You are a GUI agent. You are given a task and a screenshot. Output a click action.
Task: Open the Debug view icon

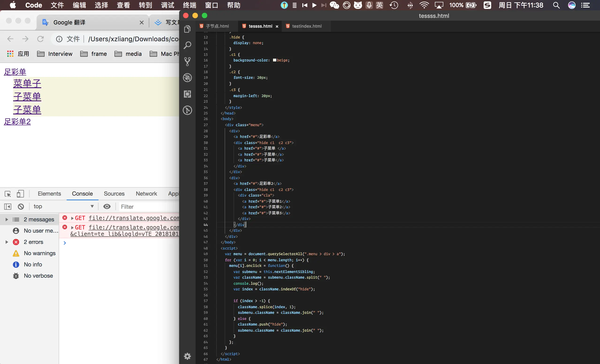pyautogui.click(x=187, y=78)
